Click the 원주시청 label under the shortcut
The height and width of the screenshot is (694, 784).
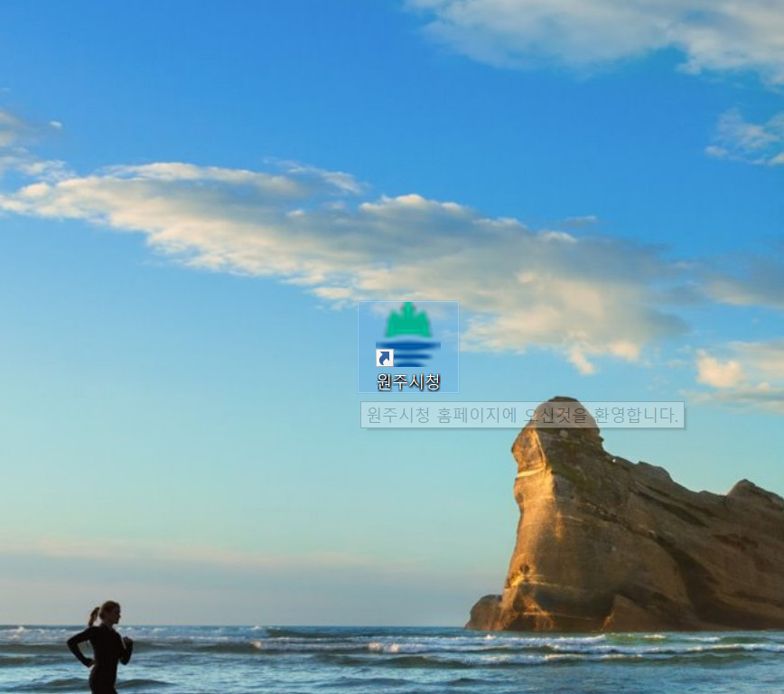click(408, 381)
